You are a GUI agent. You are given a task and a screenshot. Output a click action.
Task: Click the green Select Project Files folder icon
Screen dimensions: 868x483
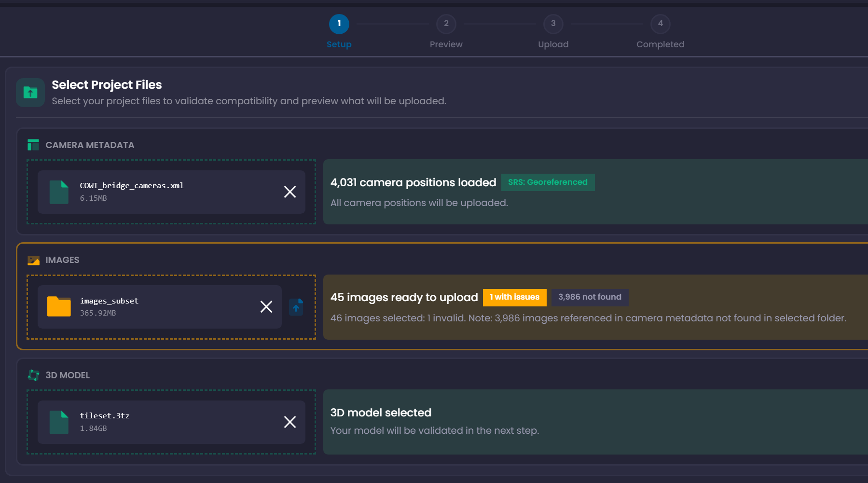coord(30,93)
